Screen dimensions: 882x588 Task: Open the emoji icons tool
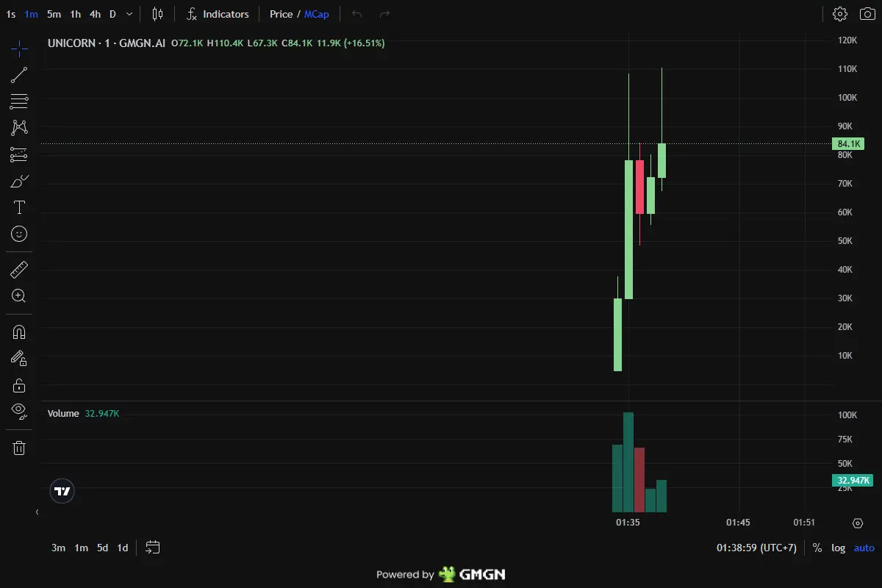[x=19, y=234]
